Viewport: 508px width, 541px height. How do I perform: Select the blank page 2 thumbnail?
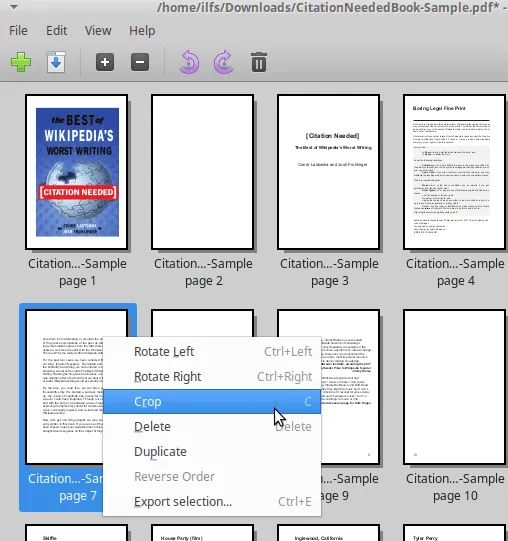click(203, 172)
